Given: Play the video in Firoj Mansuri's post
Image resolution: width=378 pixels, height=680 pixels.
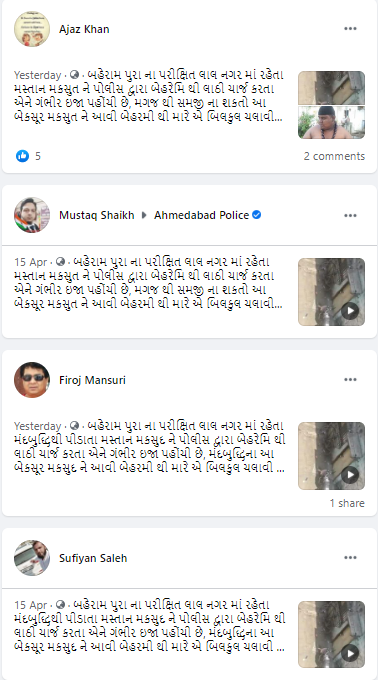Looking at the screenshot, I should pos(350,474).
